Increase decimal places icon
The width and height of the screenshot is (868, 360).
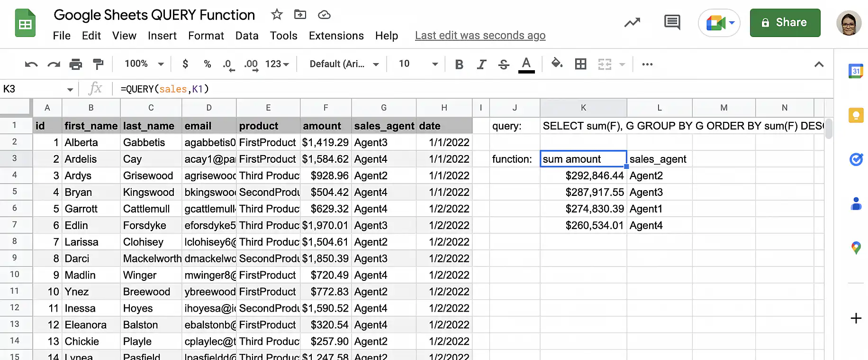point(251,65)
